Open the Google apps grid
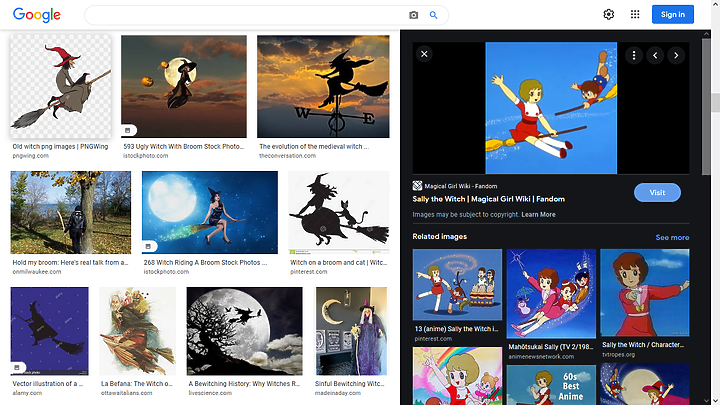This screenshot has height=405, width=720. 635,14
